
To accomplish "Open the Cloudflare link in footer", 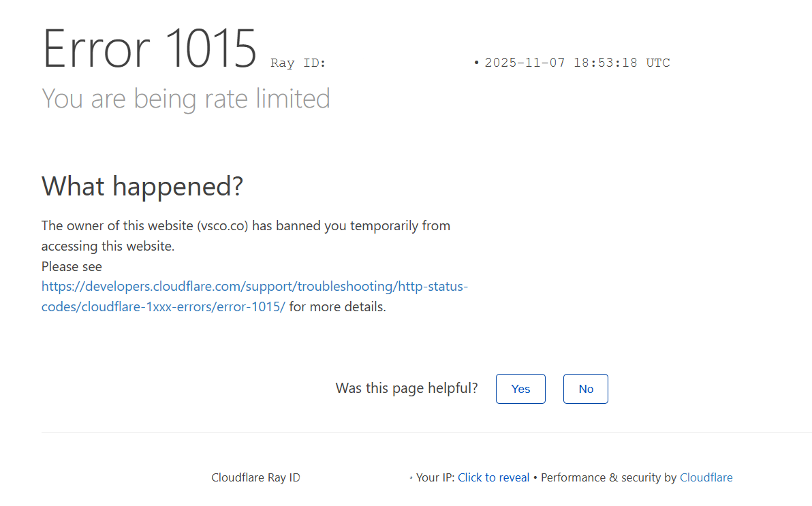I will [706, 477].
